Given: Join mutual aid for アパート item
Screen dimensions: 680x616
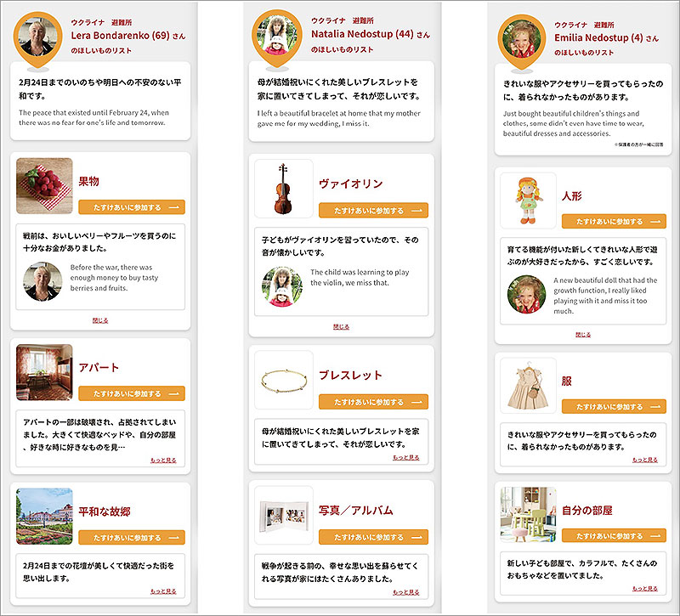Looking at the screenshot, I should 132,393.
